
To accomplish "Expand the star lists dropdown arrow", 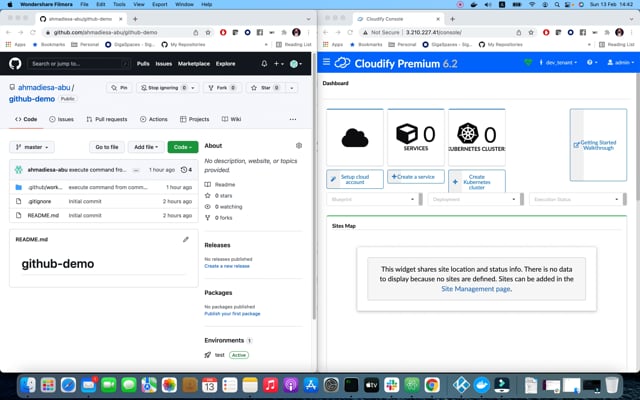I will (291, 88).
